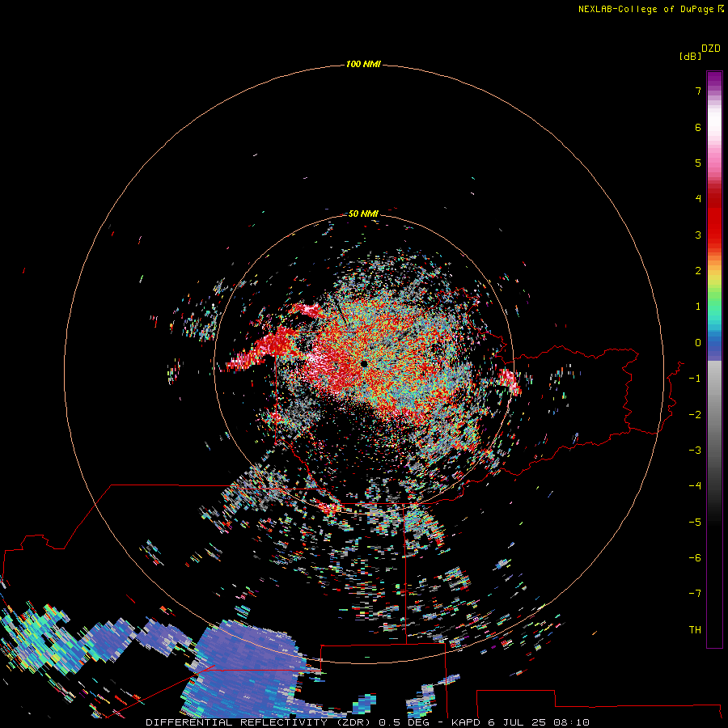Click the black radar site dot at center
The width and height of the screenshot is (728, 728).
pos(364,364)
